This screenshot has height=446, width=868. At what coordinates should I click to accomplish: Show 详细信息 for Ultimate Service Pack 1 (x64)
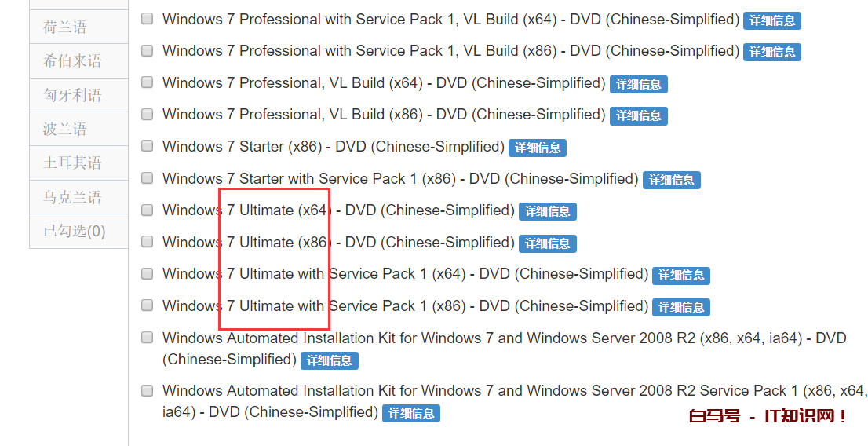click(681, 275)
